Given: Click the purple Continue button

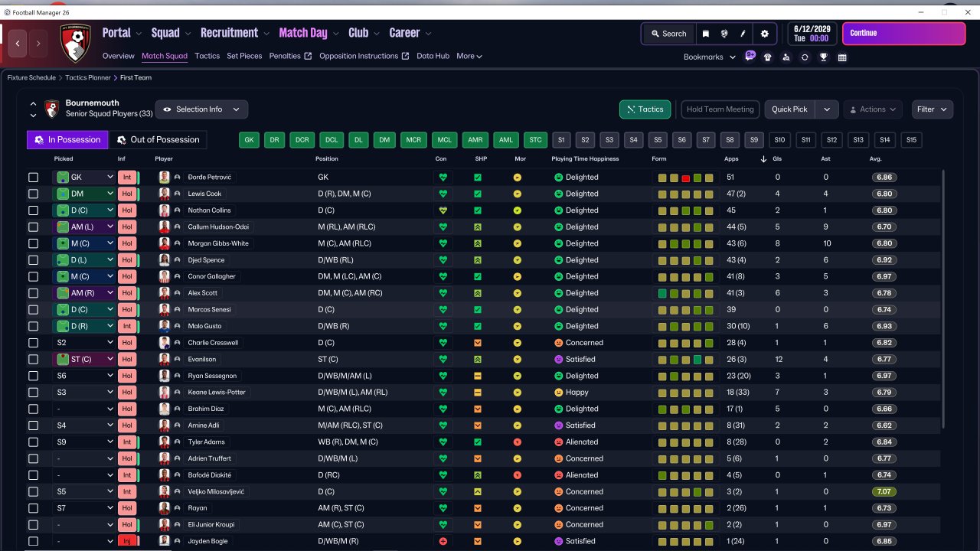Looking at the screenshot, I should click(x=904, y=34).
